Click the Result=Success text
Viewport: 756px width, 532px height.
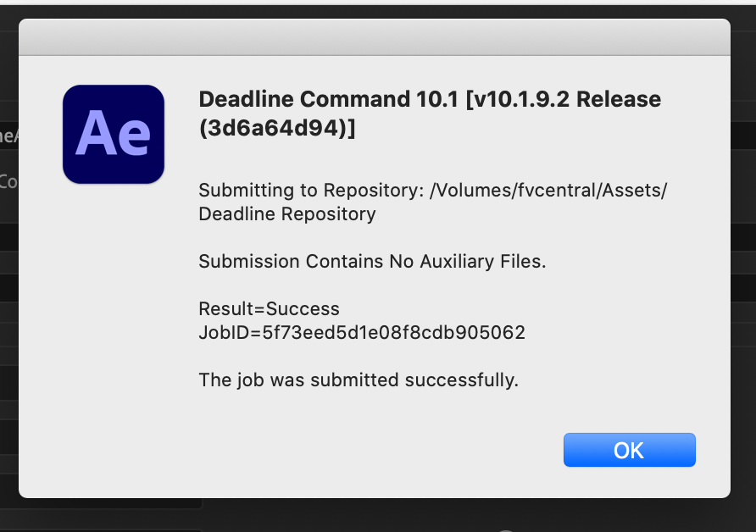[269, 309]
